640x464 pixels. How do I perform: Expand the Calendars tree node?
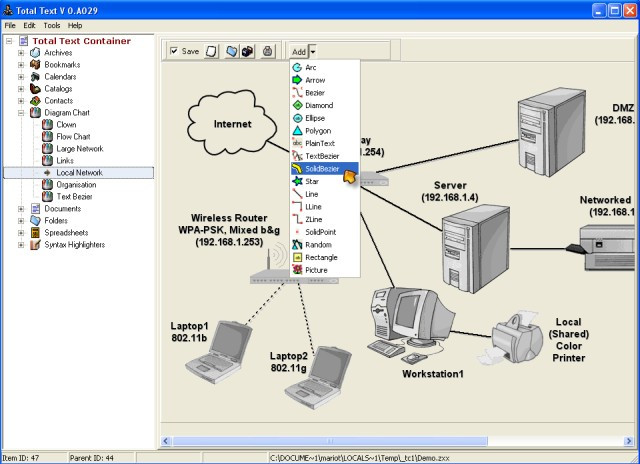click(x=21, y=77)
